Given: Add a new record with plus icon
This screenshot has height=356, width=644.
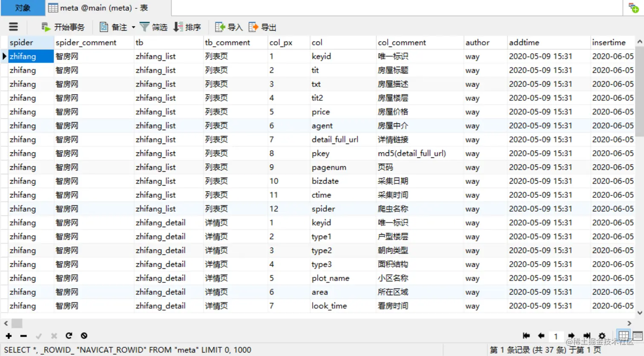Looking at the screenshot, I should tap(9, 336).
